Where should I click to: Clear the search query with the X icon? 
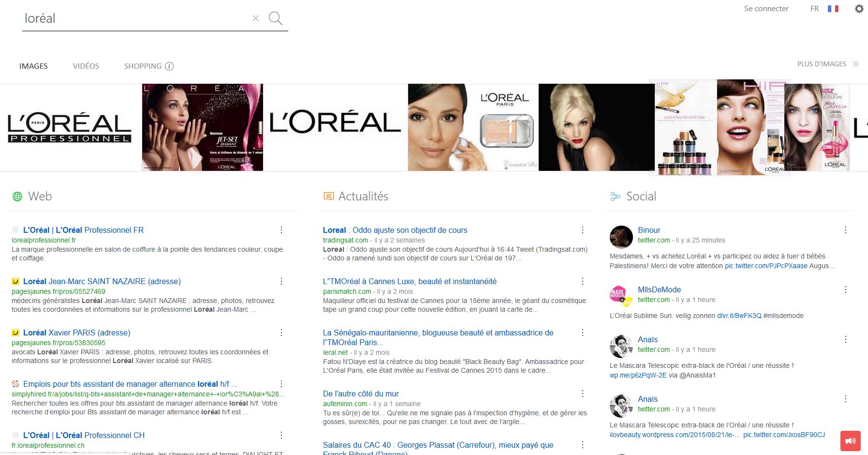(x=256, y=18)
